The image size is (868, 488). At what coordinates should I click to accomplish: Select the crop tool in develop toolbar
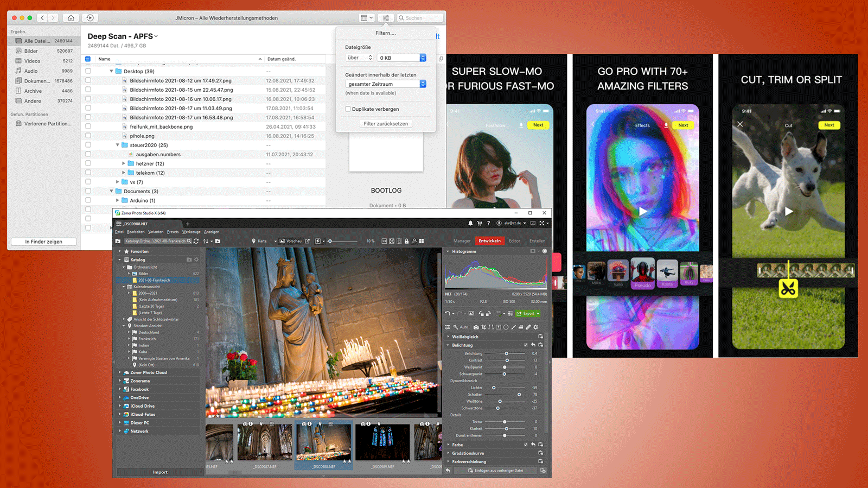click(x=483, y=327)
